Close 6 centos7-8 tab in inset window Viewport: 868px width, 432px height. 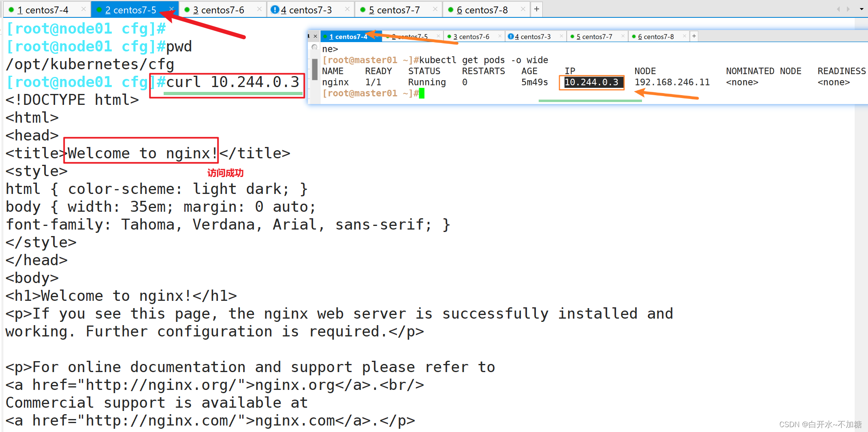(x=685, y=36)
